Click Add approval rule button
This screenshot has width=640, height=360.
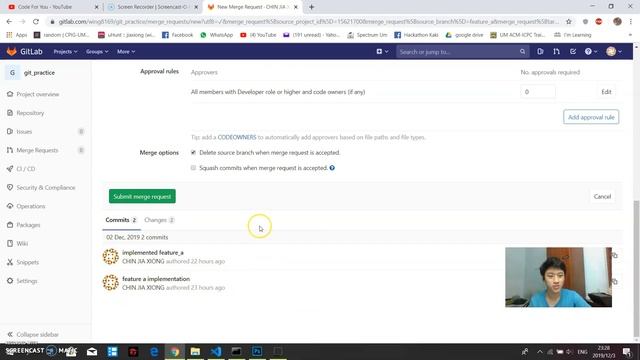tap(591, 117)
